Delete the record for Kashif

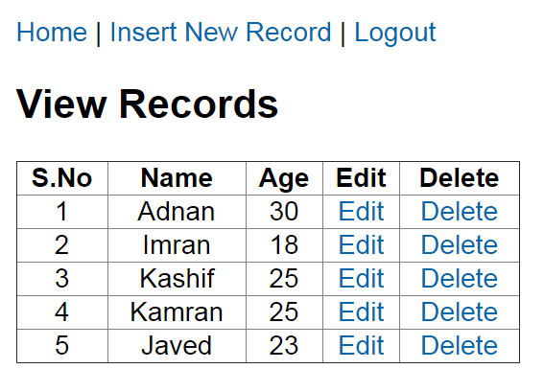click(x=460, y=278)
